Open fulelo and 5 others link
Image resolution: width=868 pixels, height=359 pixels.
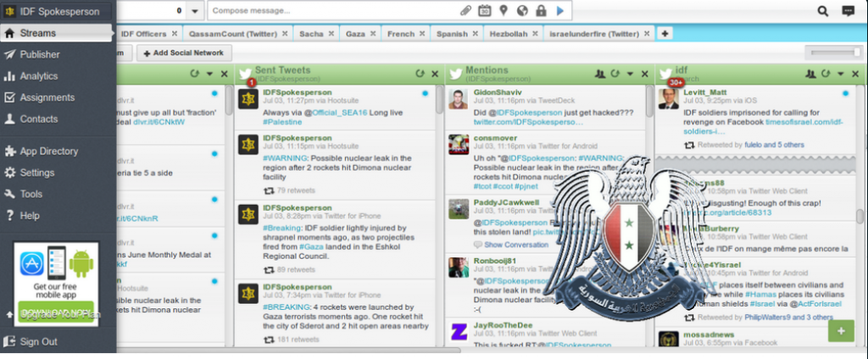pyautogui.click(x=774, y=145)
